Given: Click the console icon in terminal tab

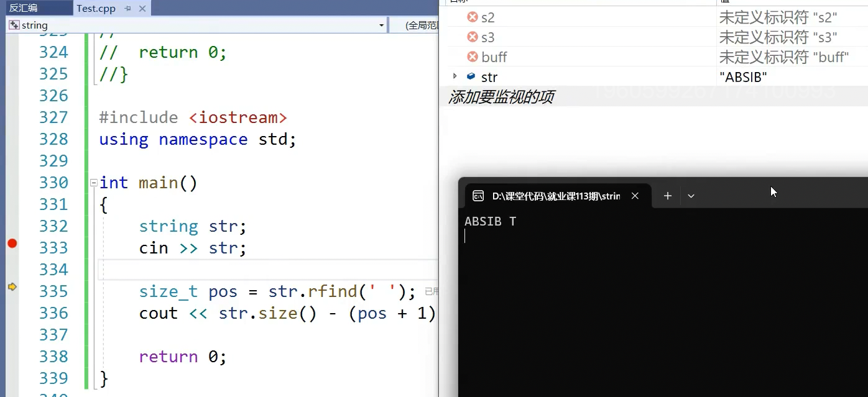Looking at the screenshot, I should [478, 196].
